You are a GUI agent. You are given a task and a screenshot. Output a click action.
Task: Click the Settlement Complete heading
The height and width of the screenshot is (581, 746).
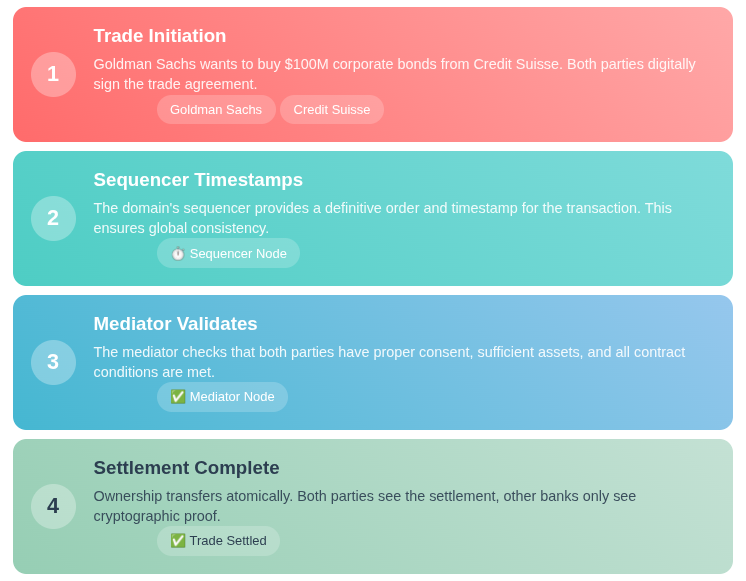186,468
